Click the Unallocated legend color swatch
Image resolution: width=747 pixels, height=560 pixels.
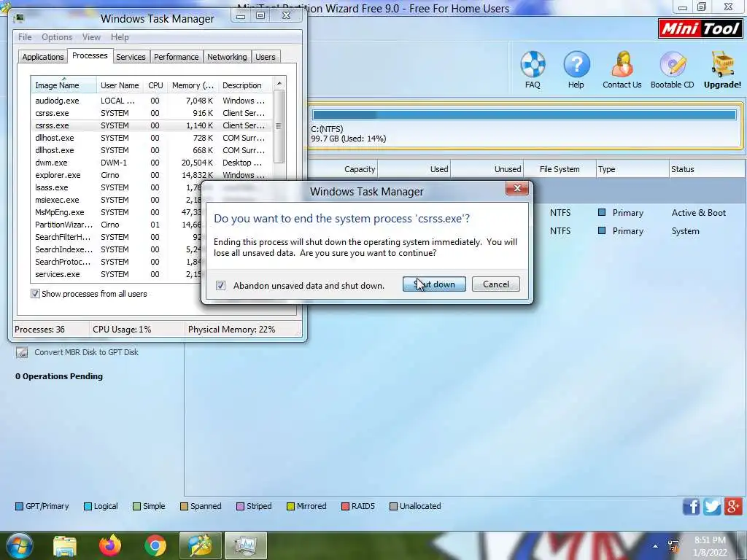(x=393, y=506)
